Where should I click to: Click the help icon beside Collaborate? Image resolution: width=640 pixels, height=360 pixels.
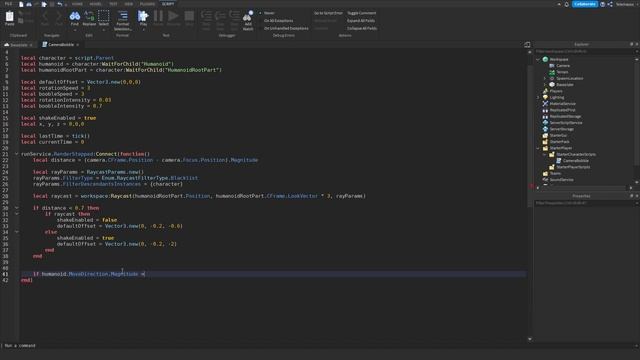click(602, 4)
